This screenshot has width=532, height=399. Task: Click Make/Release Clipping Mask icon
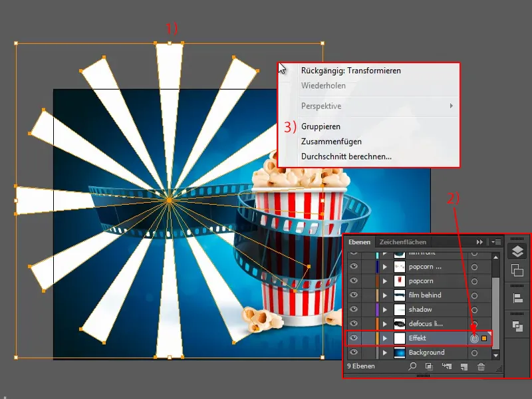[429, 366]
